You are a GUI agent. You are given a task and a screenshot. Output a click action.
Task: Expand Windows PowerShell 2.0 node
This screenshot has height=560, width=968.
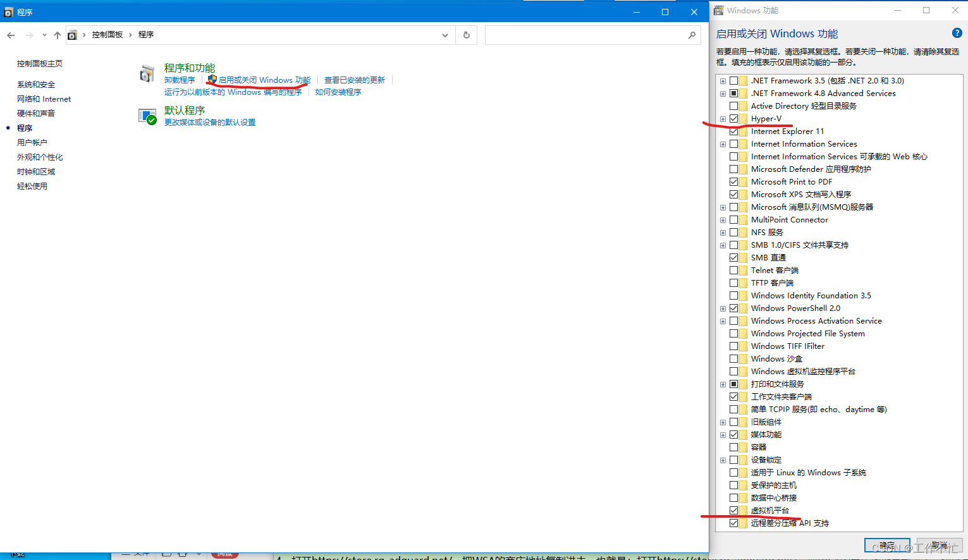coord(723,308)
